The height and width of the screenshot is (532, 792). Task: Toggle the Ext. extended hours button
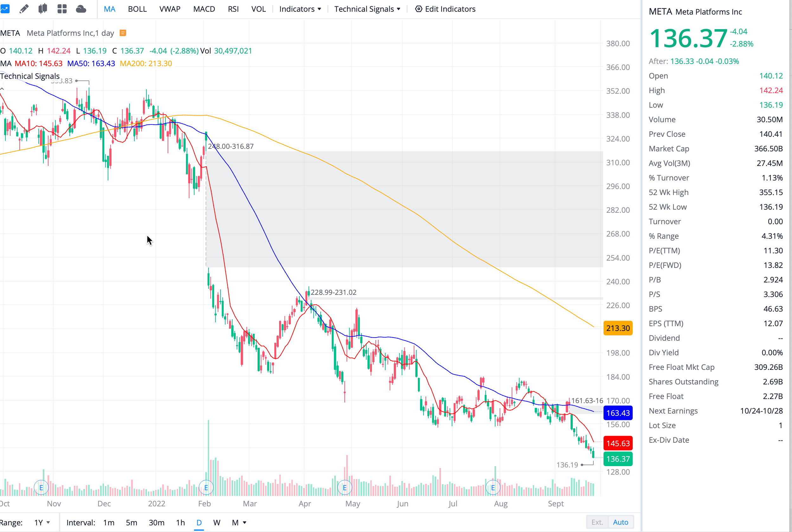point(597,522)
